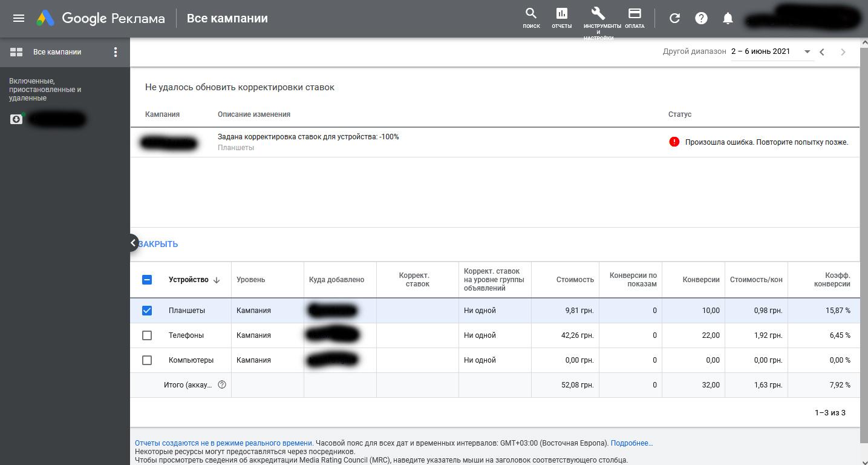The image size is (868, 465).
Task: Click the Конверсии по показам column header
Action: 633,280
